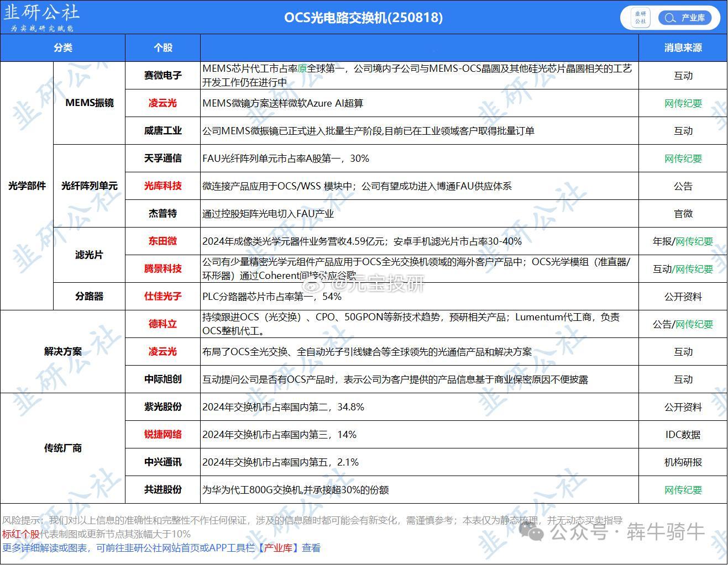Viewport: 728px width, 565px height.
Task: Click 公告 source in 光库科技 row
Action: 683,186
